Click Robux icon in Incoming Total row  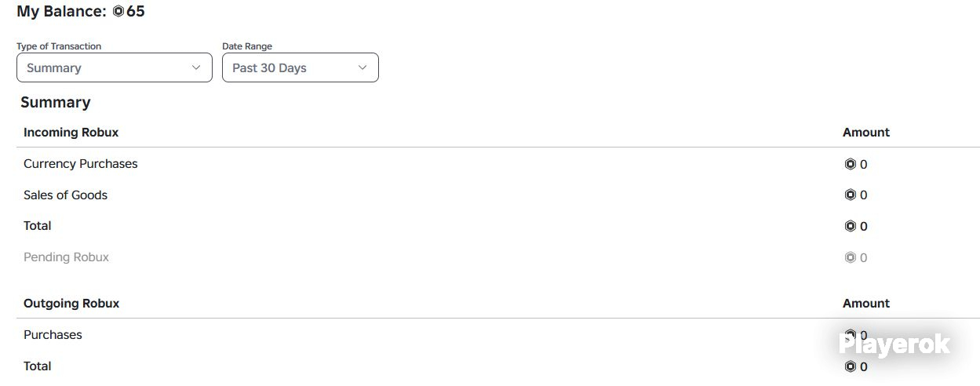click(850, 226)
